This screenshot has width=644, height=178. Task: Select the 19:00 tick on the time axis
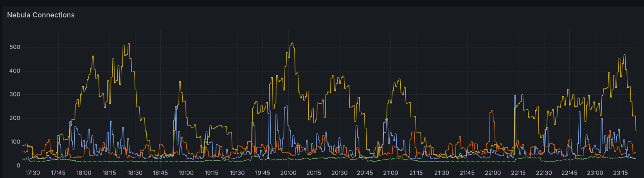(186, 173)
